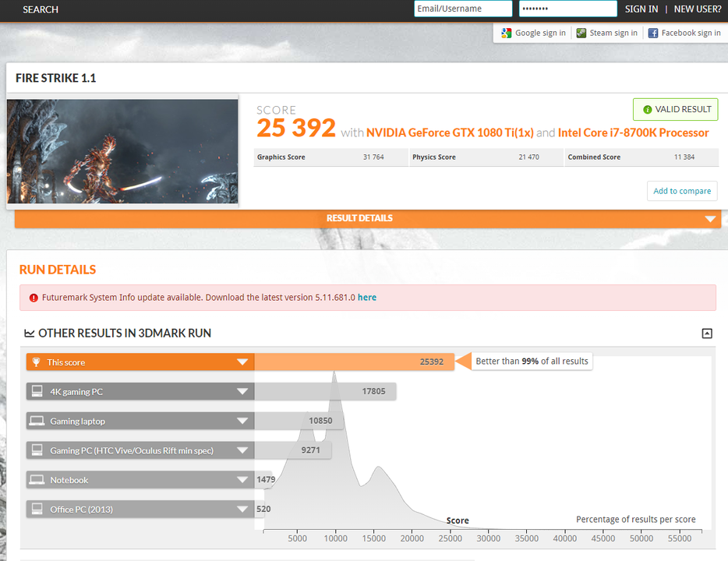
Task: Open the SEARCH menu item
Action: coord(41,10)
